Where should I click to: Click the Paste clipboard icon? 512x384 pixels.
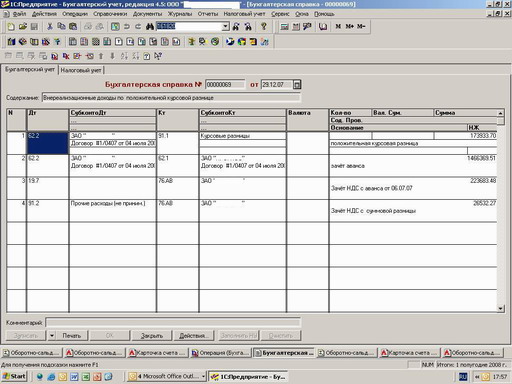tap(73, 26)
